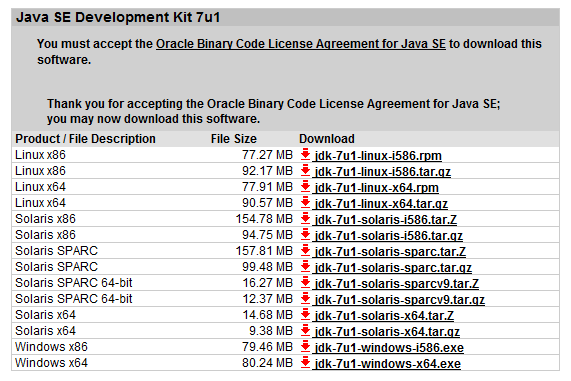Screen dimensions: 571x381
Task: Download jdk-7u1-solaris-i586.tar.Z link
Action: coord(386,220)
